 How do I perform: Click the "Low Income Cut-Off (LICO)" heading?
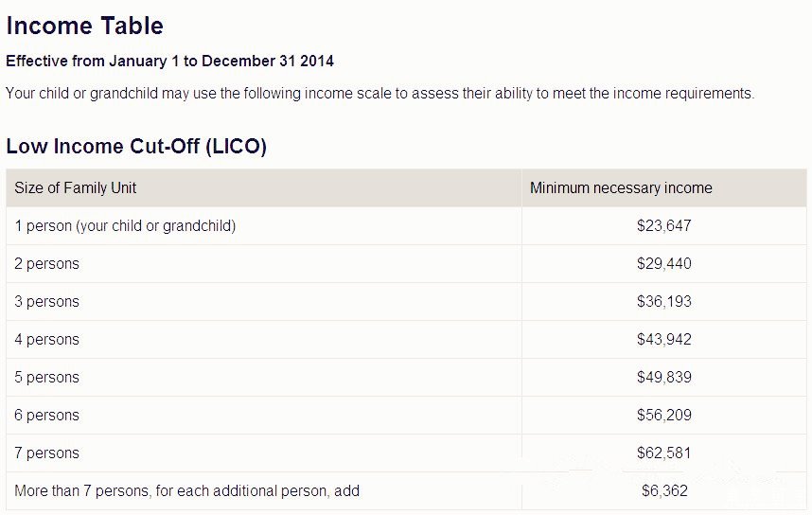click(x=136, y=147)
